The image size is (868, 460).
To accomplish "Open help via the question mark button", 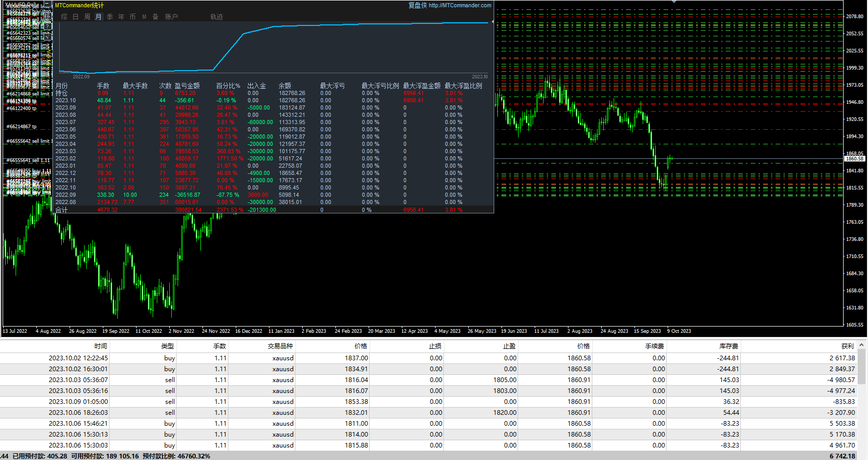I will point(47,26).
